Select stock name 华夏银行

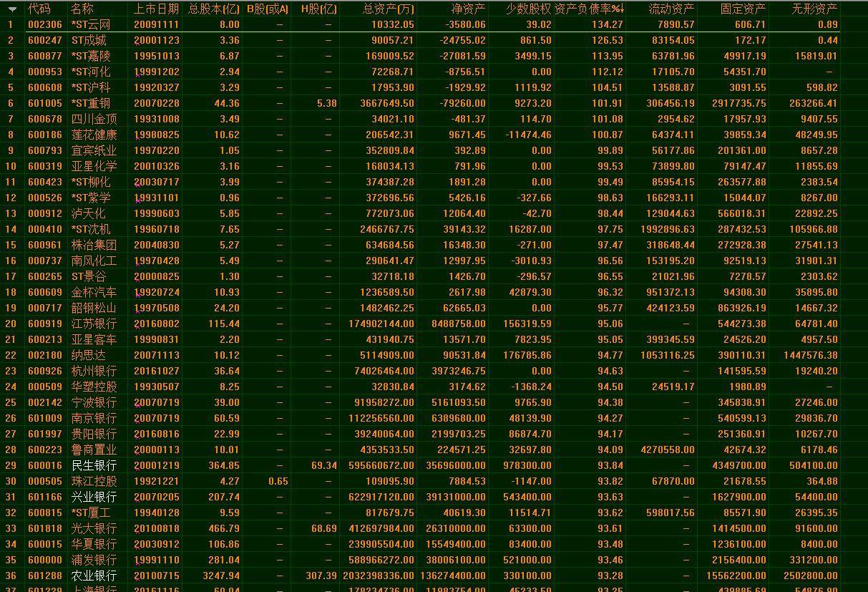[x=94, y=544]
